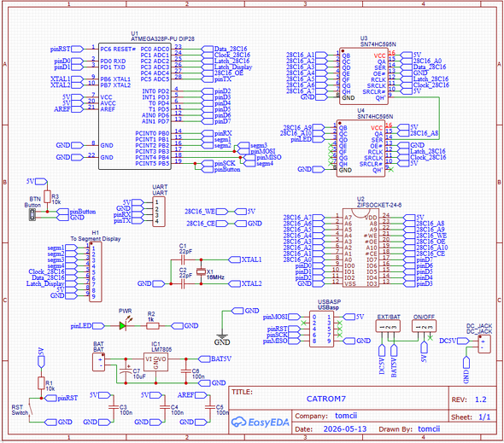This screenshot has width=504, height=443.
Task: Select the AREF net flag above C5
Action: pos(192,395)
